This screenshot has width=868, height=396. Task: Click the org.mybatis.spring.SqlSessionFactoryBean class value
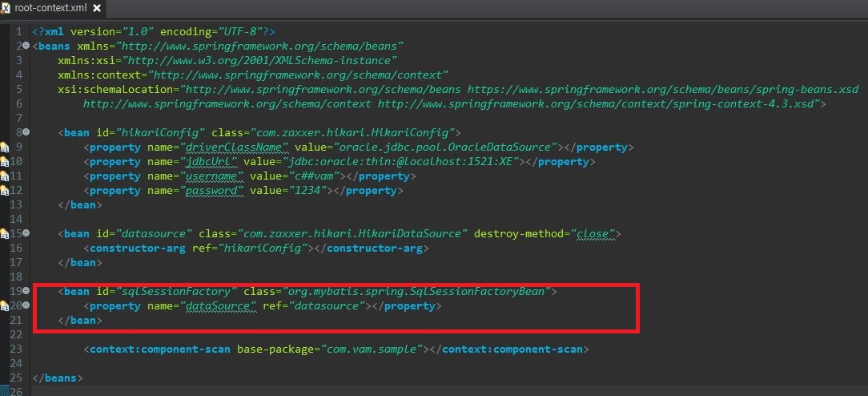click(x=417, y=291)
